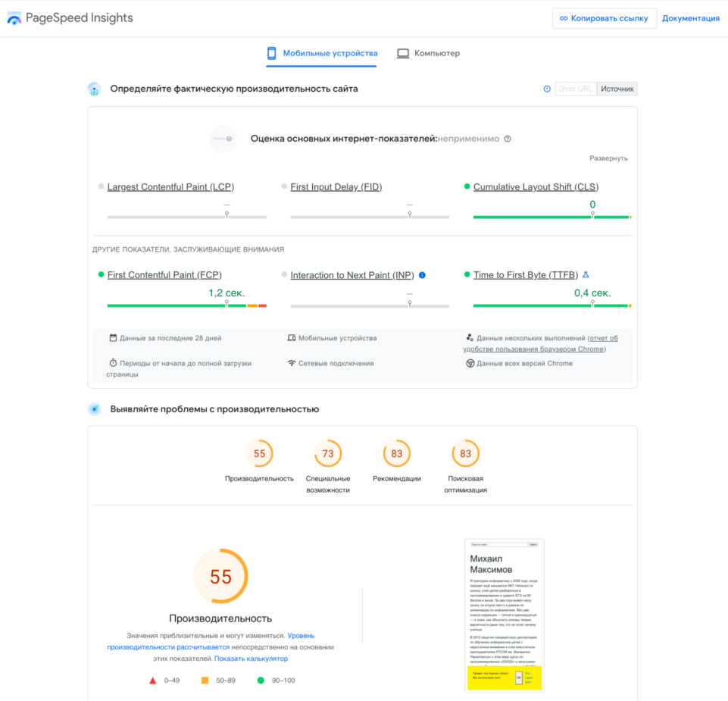Click the "Копировать ссылку" button

(604, 18)
